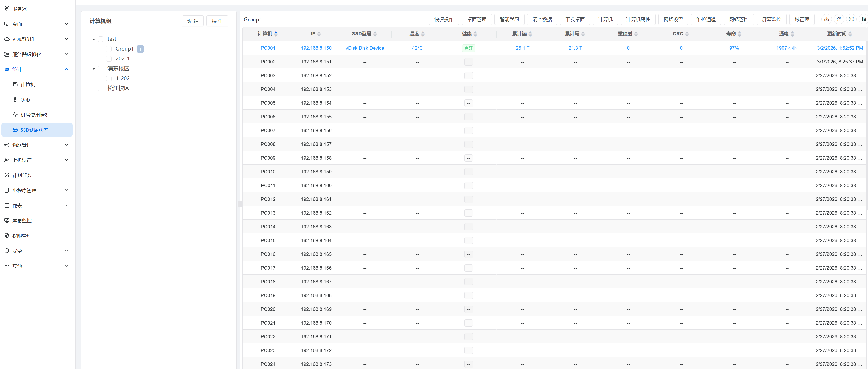Check the Group1 checkbox
This screenshot has width=868, height=369.
coord(109,49)
